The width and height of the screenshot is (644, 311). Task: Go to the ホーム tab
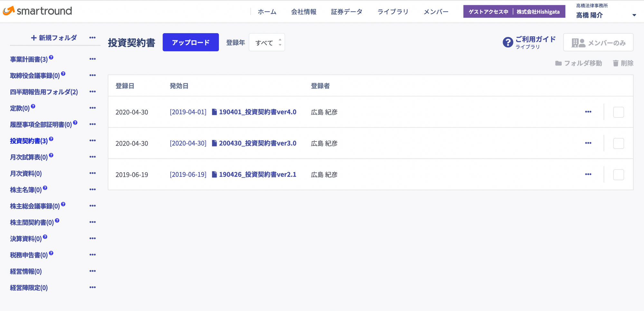tap(267, 12)
